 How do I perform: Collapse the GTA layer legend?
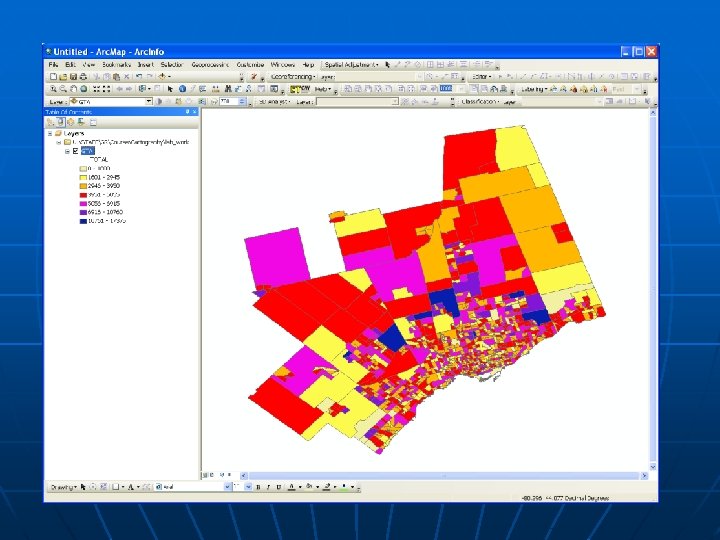pos(67,151)
